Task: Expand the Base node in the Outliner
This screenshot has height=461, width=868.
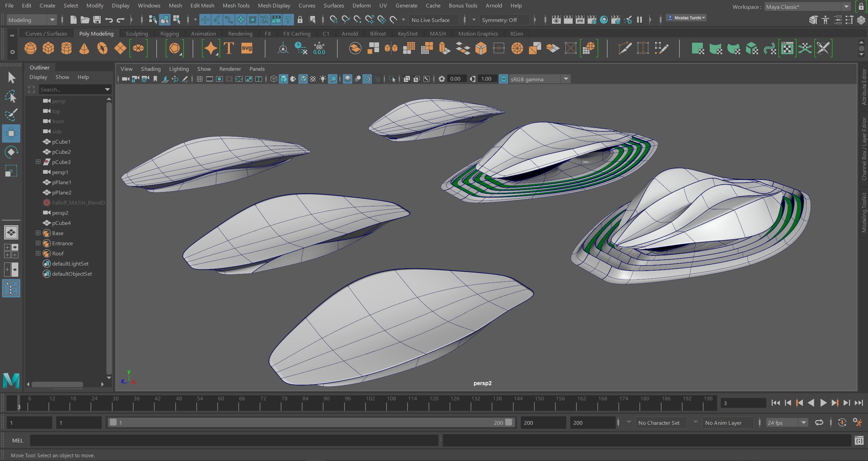Action: click(38, 233)
